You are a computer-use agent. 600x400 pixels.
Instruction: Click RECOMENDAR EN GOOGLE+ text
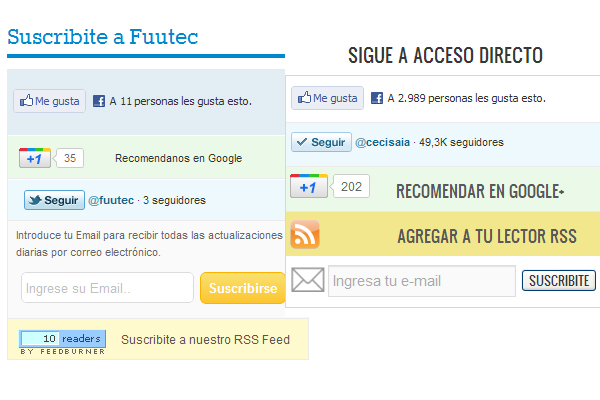click(x=480, y=191)
